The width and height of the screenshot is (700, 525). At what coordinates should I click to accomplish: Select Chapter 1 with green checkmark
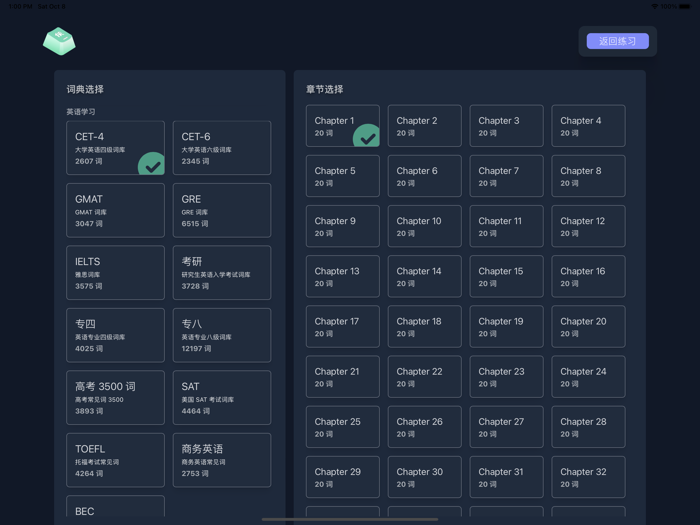tap(342, 126)
